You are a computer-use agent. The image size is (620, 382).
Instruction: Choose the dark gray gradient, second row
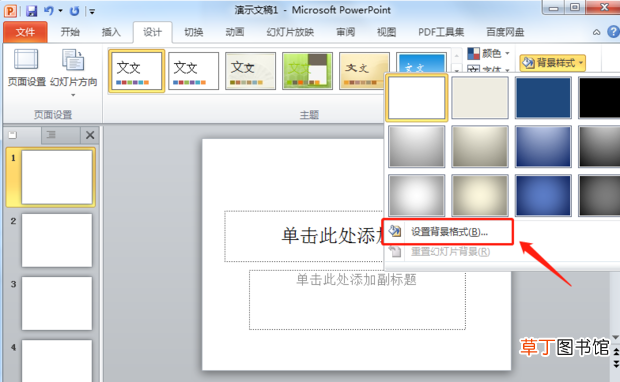pyautogui.click(x=599, y=147)
